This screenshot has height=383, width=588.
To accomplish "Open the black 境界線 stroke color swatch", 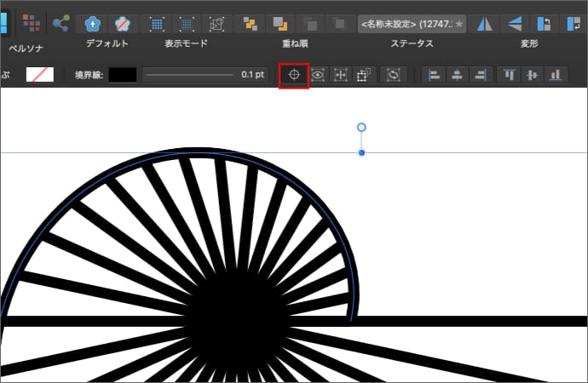I will pyautogui.click(x=123, y=75).
